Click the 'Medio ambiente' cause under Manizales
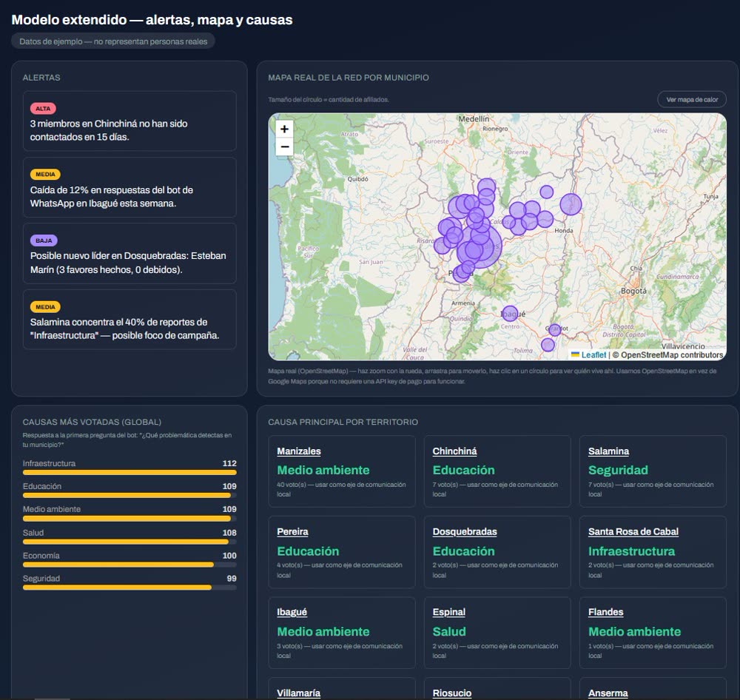 coord(323,470)
